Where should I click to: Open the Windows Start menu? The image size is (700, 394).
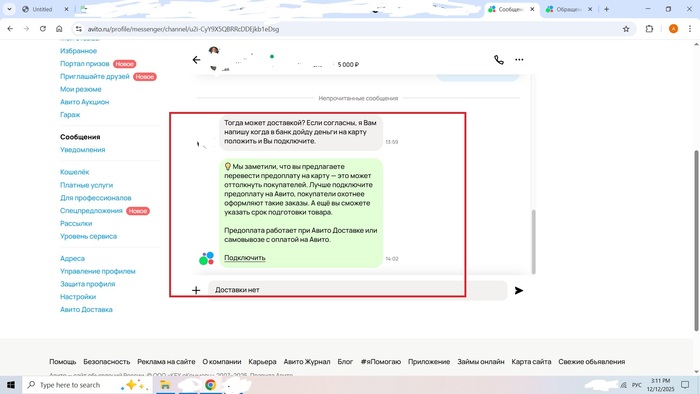pos(11,385)
